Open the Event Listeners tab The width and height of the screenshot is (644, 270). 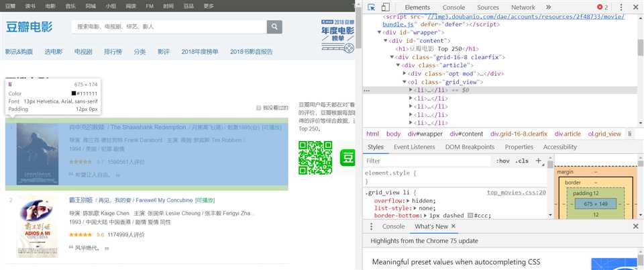414,146
